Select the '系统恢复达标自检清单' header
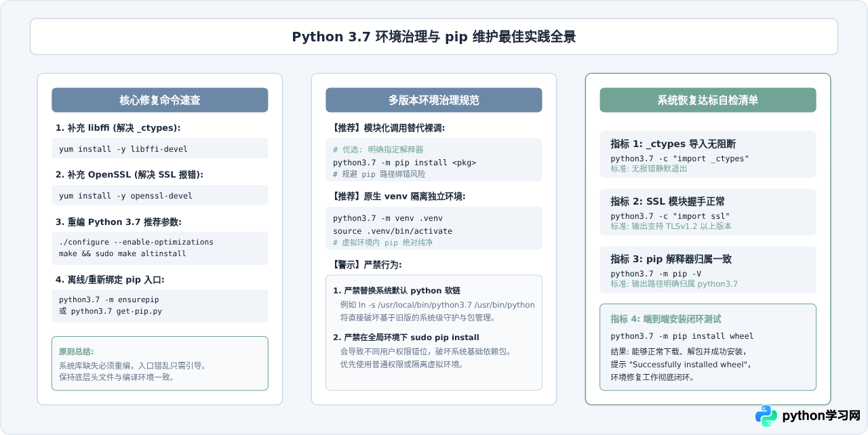This screenshot has height=435, width=868. (708, 100)
